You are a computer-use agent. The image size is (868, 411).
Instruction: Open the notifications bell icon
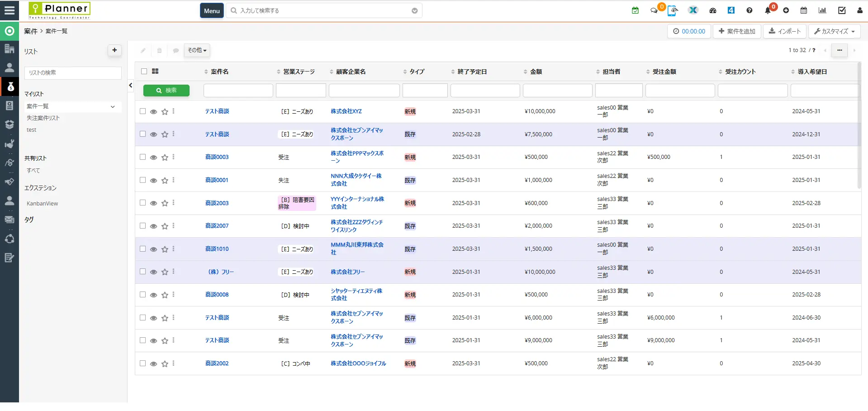click(768, 10)
